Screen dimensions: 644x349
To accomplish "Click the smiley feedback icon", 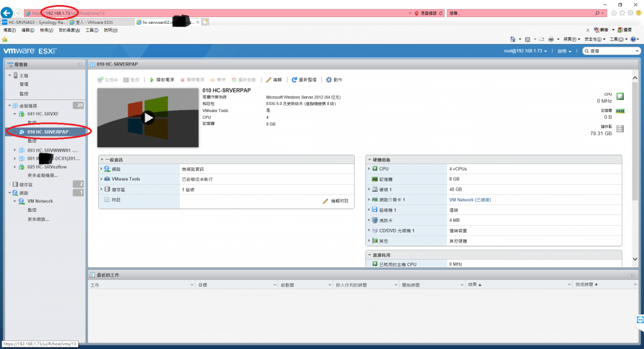I will click(639, 13).
